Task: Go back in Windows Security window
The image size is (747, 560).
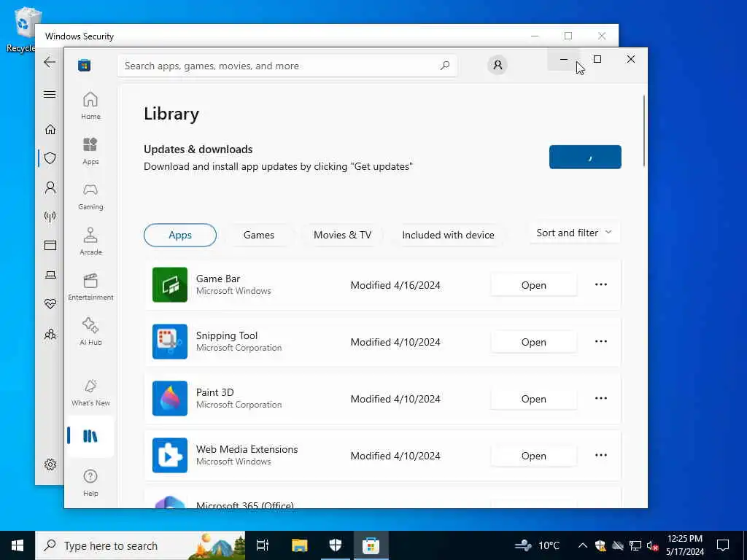Action: click(x=50, y=62)
